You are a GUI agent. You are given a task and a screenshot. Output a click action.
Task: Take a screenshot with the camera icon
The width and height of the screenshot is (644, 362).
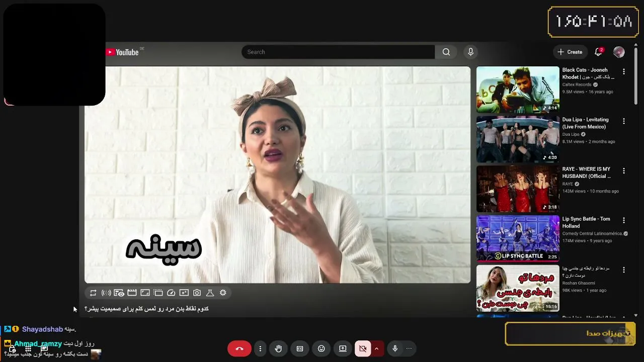click(x=197, y=293)
